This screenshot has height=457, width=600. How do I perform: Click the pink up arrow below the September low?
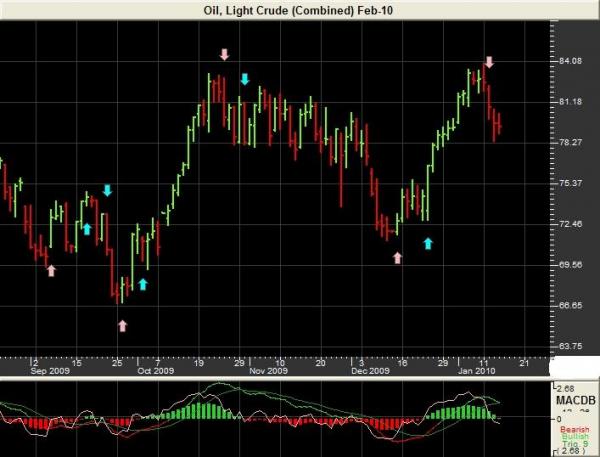[x=122, y=326]
